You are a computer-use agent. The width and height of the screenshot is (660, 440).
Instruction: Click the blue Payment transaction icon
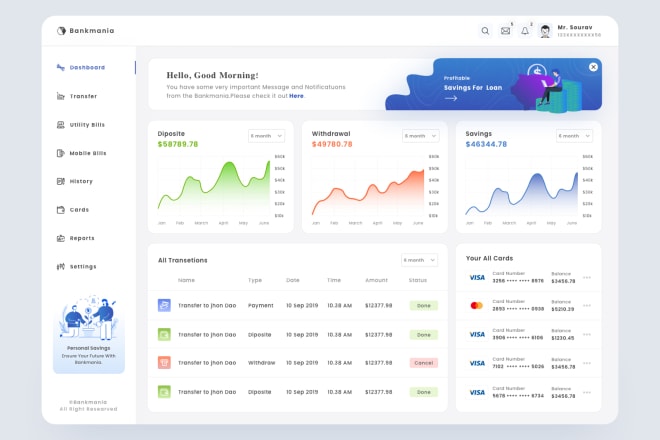[164, 305]
